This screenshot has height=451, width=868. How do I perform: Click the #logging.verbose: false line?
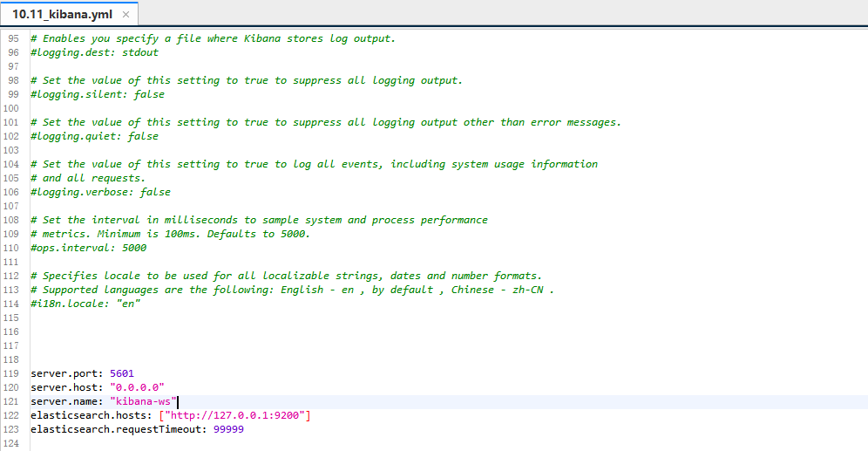tap(101, 192)
